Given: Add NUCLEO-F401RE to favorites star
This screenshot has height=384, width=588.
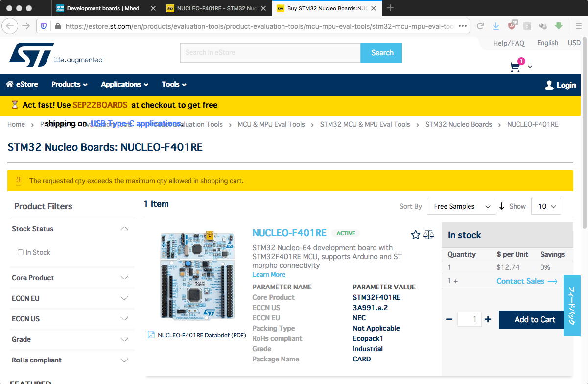Looking at the screenshot, I should (416, 235).
